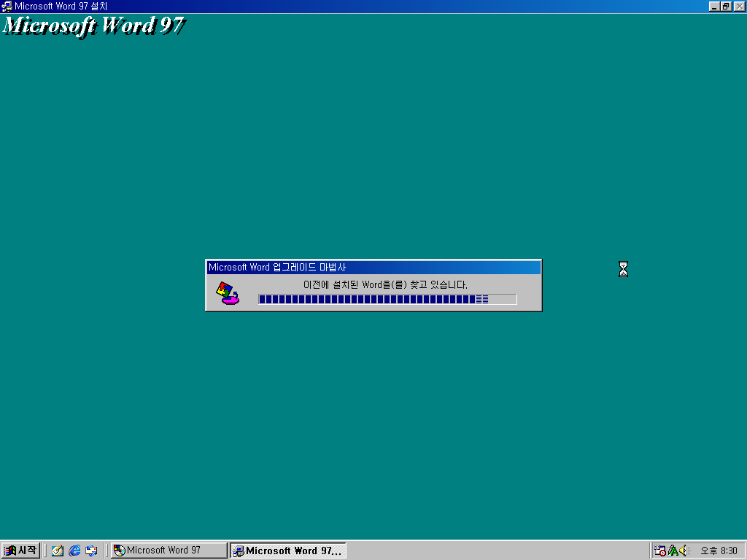Click the Microsoft Word 97 설치 title text

[61, 6]
